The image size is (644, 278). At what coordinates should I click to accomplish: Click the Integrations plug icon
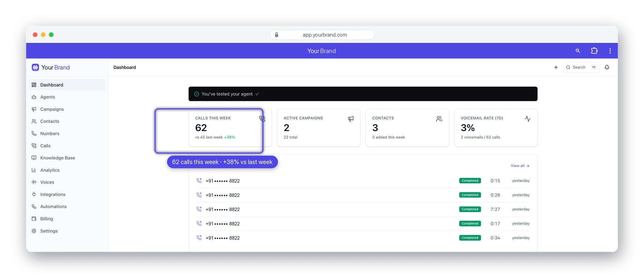34,194
